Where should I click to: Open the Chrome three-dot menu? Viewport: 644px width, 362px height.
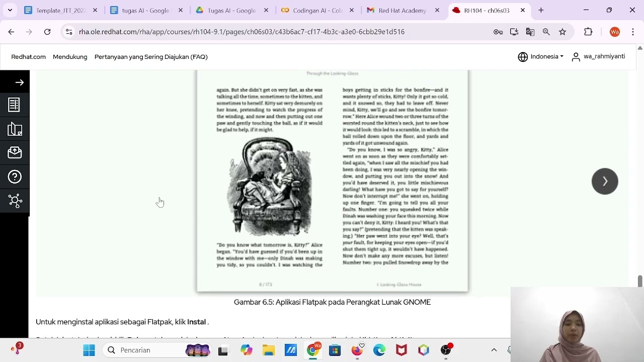pyautogui.click(x=633, y=32)
